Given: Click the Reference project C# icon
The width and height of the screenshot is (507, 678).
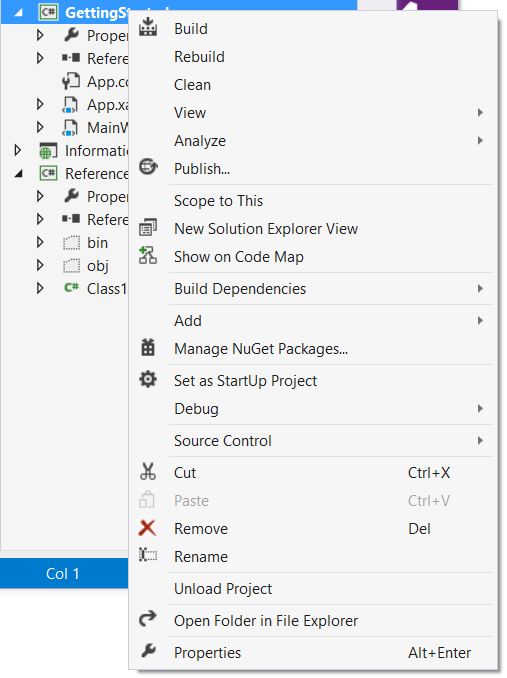Looking at the screenshot, I should (48, 173).
